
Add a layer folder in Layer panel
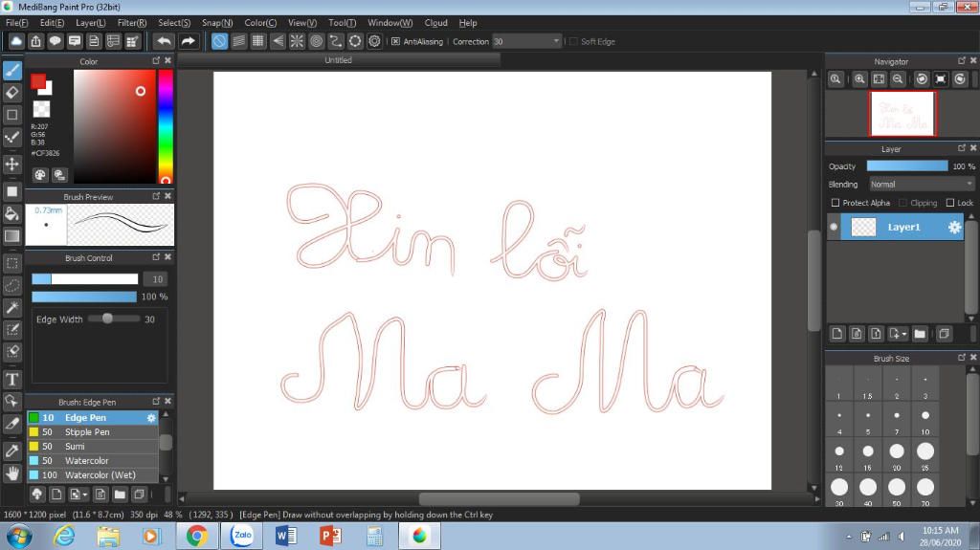(x=920, y=334)
